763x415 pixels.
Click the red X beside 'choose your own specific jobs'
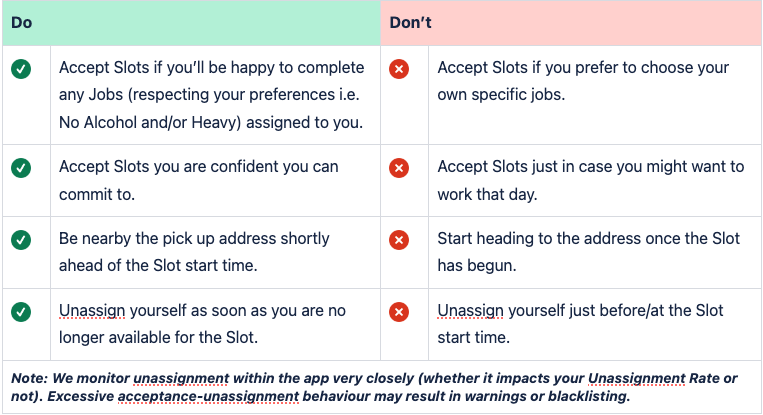[x=399, y=69]
